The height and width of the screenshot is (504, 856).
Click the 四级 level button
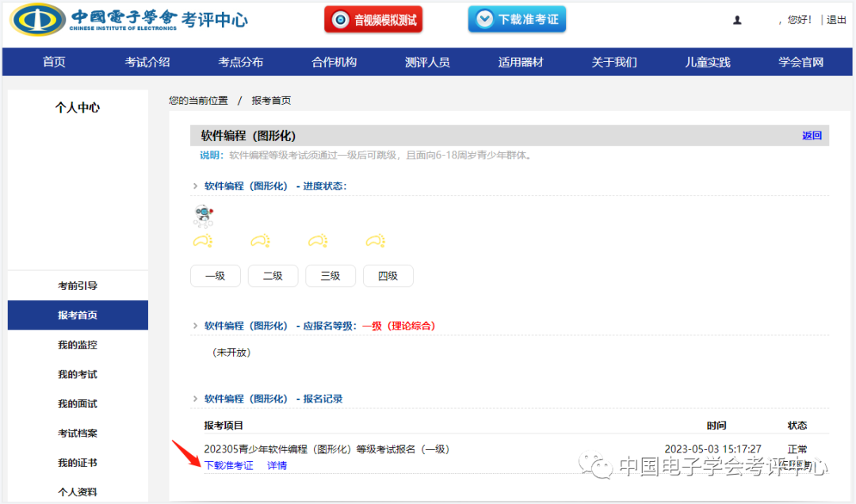pyautogui.click(x=388, y=276)
